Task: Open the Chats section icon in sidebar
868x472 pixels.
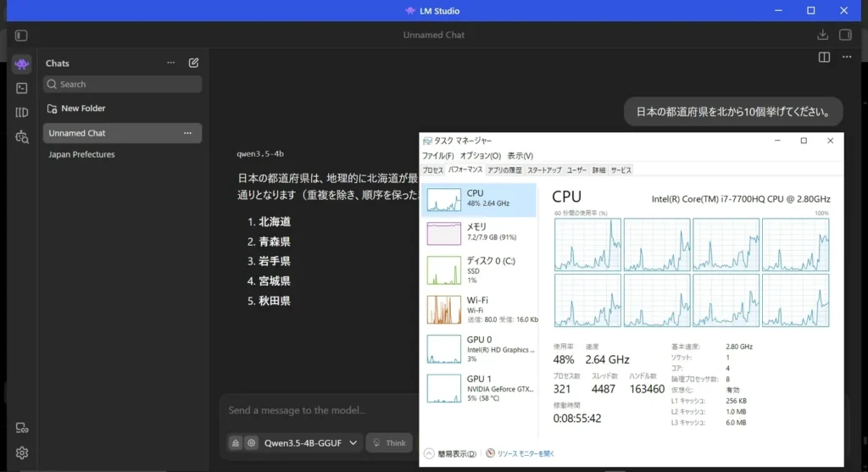Action: coord(21,64)
